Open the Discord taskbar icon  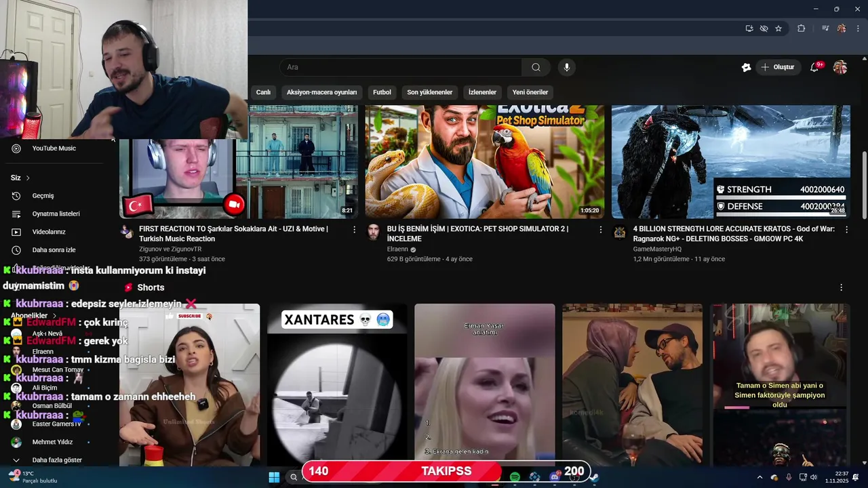554,477
